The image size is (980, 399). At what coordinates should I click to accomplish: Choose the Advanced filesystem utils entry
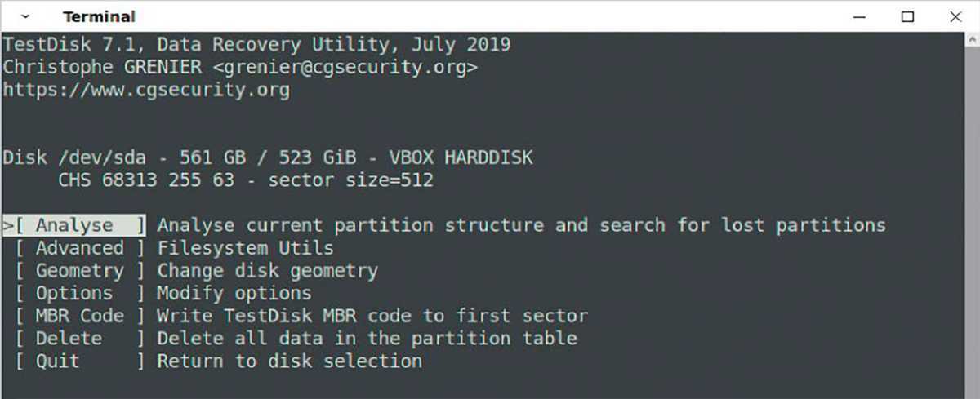79,248
